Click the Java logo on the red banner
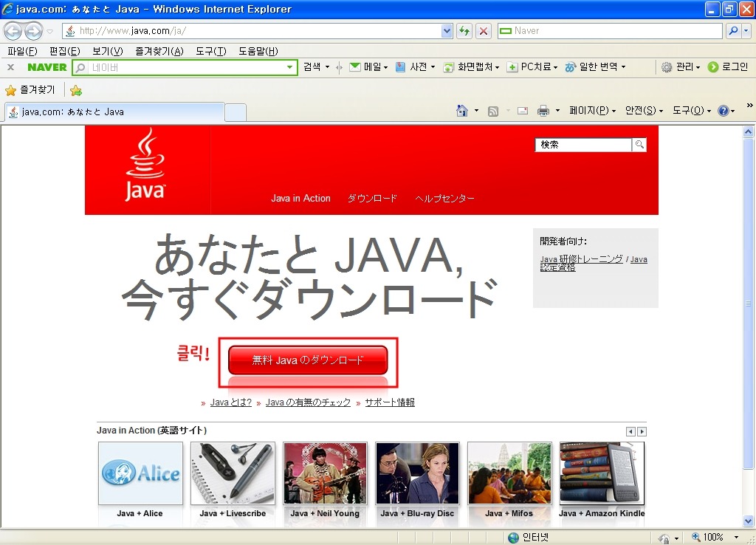756x545 pixels. 145,165
